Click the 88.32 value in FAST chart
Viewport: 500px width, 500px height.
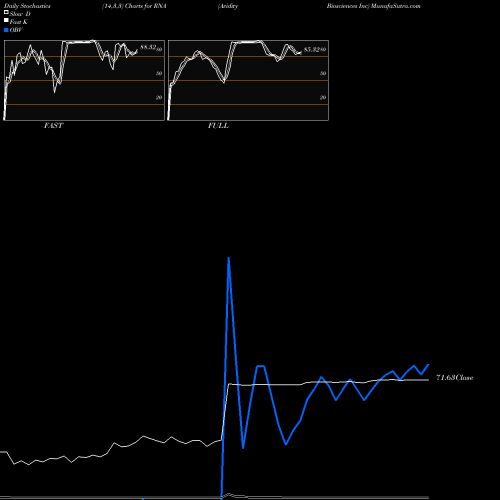pyautogui.click(x=148, y=47)
